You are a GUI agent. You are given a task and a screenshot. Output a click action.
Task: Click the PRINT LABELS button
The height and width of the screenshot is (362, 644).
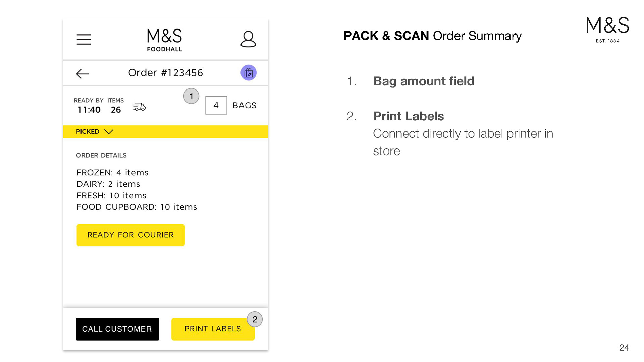(213, 329)
